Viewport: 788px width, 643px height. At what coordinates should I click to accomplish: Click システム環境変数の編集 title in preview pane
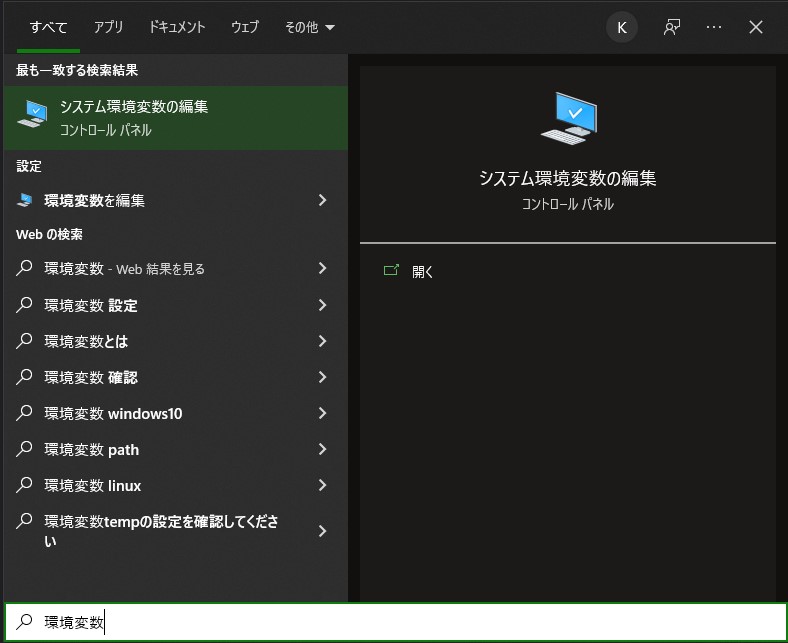pos(568,178)
